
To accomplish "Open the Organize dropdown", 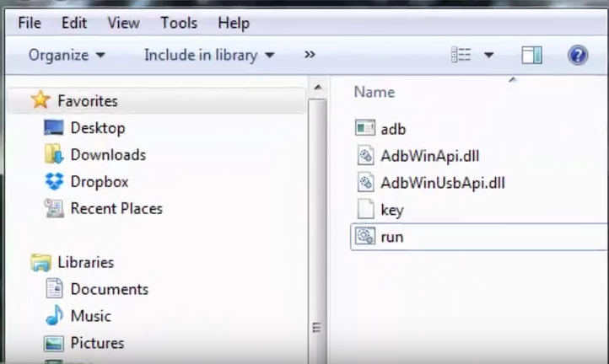I will (x=67, y=55).
